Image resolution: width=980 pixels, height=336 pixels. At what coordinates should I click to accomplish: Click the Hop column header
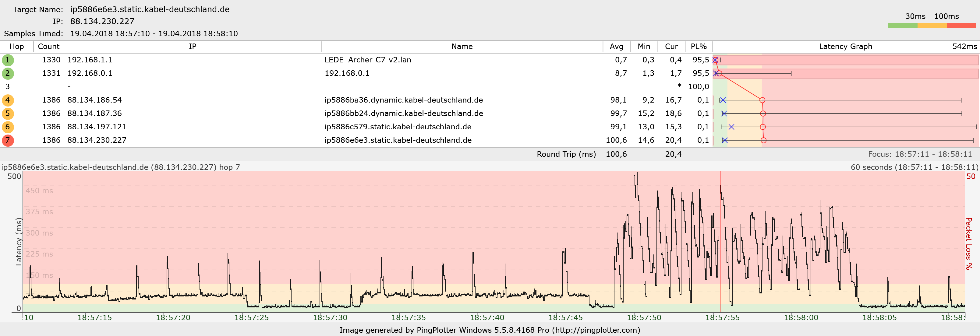click(16, 46)
